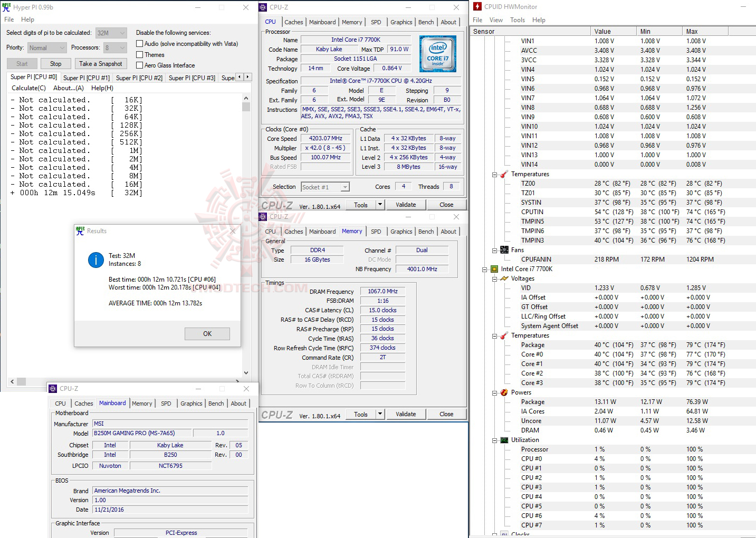756x538 pixels.
Task: Click the Intel Core i7 badge in CPU-Z
Action: click(x=437, y=53)
